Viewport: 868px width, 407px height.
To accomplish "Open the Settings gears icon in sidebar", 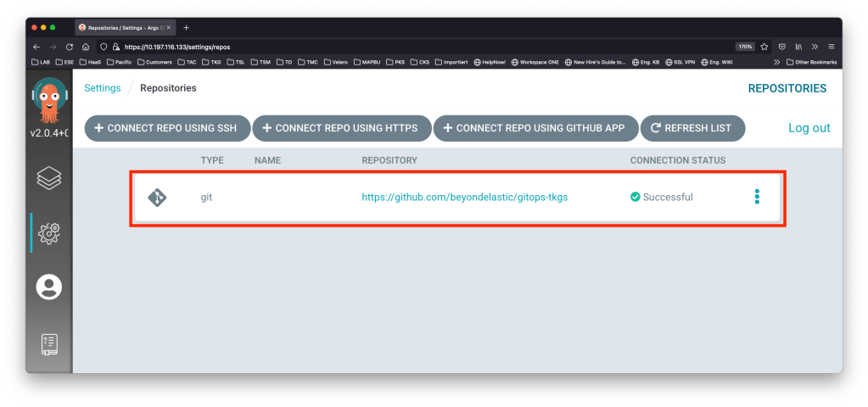I will [48, 232].
